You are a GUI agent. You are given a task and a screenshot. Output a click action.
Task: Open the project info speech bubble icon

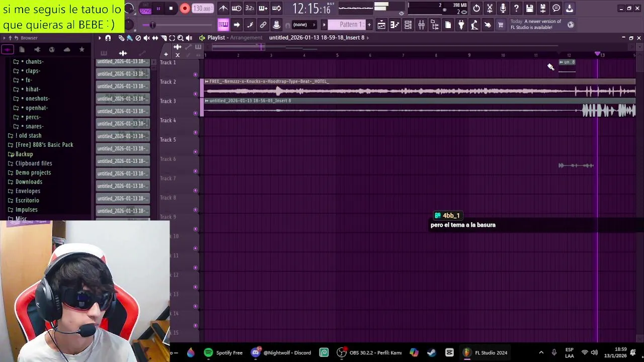pyautogui.click(x=556, y=8)
